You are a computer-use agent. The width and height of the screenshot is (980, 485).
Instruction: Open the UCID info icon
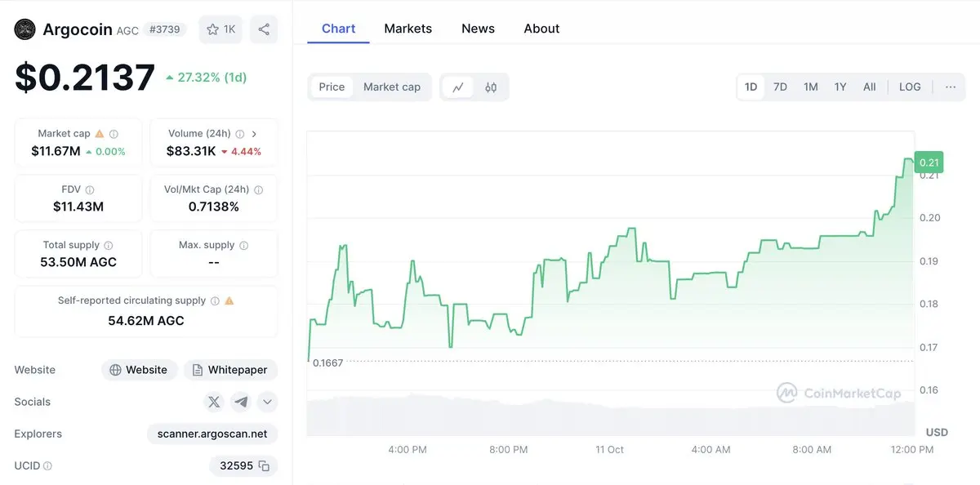(47, 466)
